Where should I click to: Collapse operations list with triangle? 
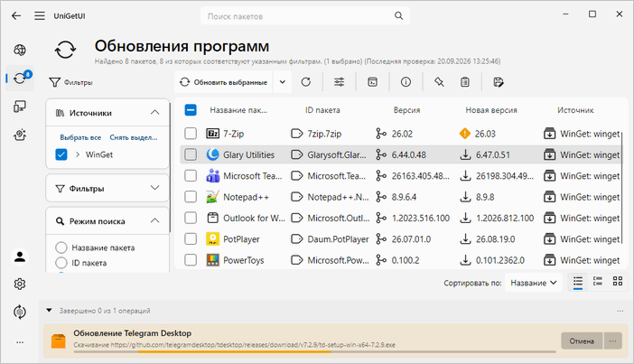pos(49,311)
